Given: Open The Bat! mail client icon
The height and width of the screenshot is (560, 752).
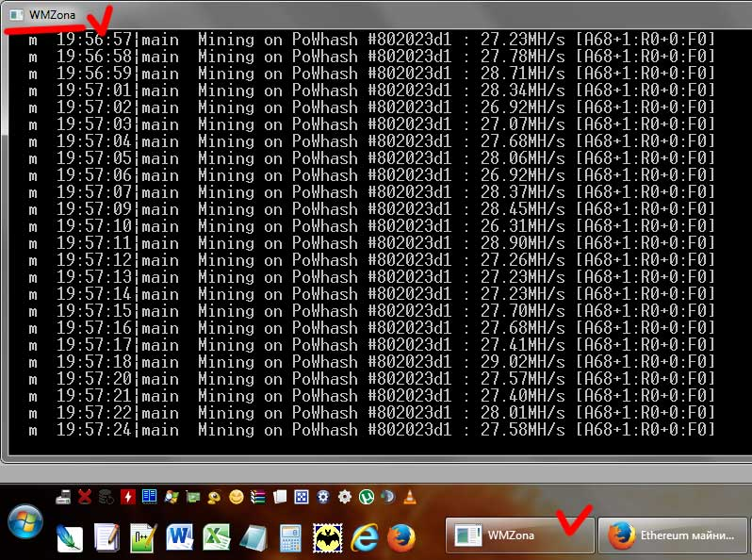Looking at the screenshot, I should (327, 537).
